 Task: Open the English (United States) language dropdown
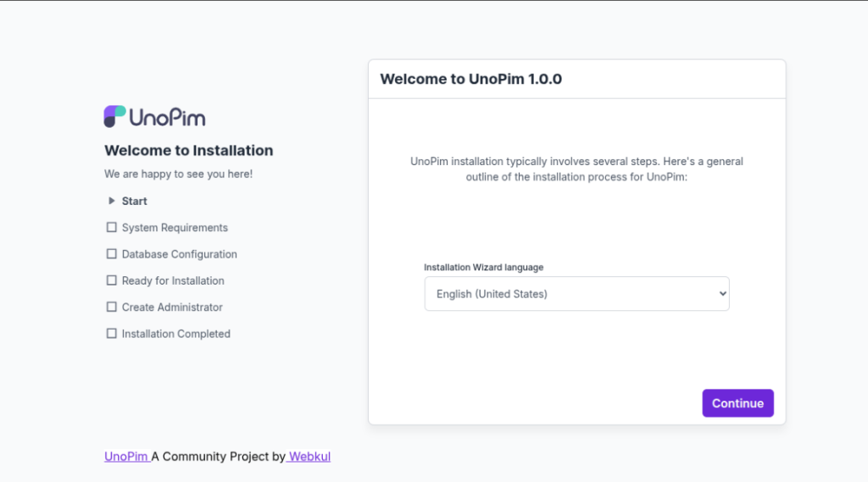pos(576,294)
